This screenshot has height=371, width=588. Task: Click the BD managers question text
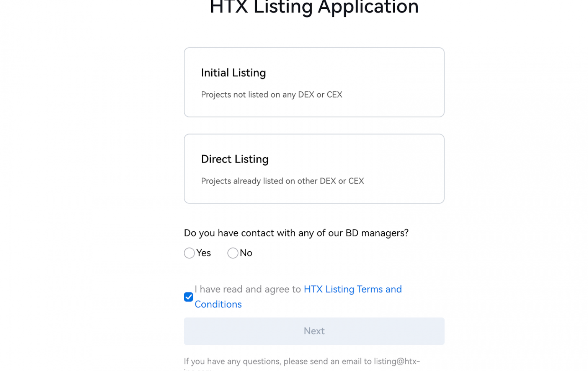[296, 233]
